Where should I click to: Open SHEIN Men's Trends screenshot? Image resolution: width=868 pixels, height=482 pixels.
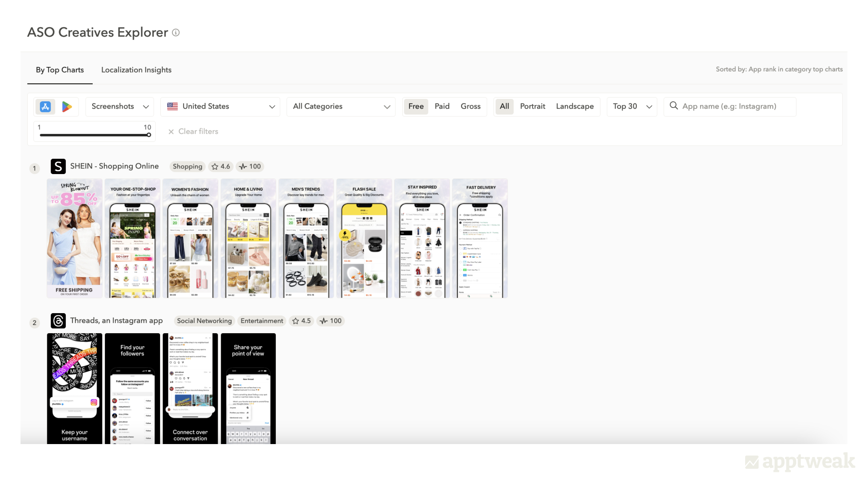306,238
